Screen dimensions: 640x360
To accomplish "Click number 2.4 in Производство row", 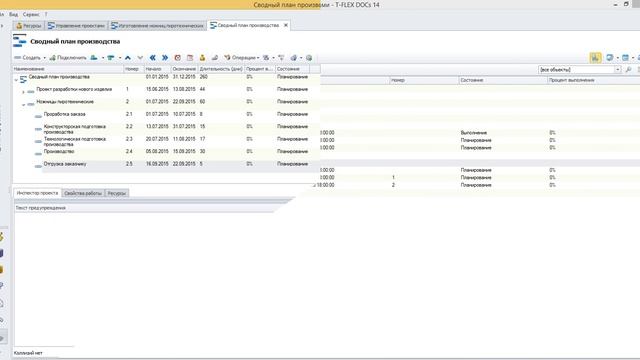I will click(129, 151).
